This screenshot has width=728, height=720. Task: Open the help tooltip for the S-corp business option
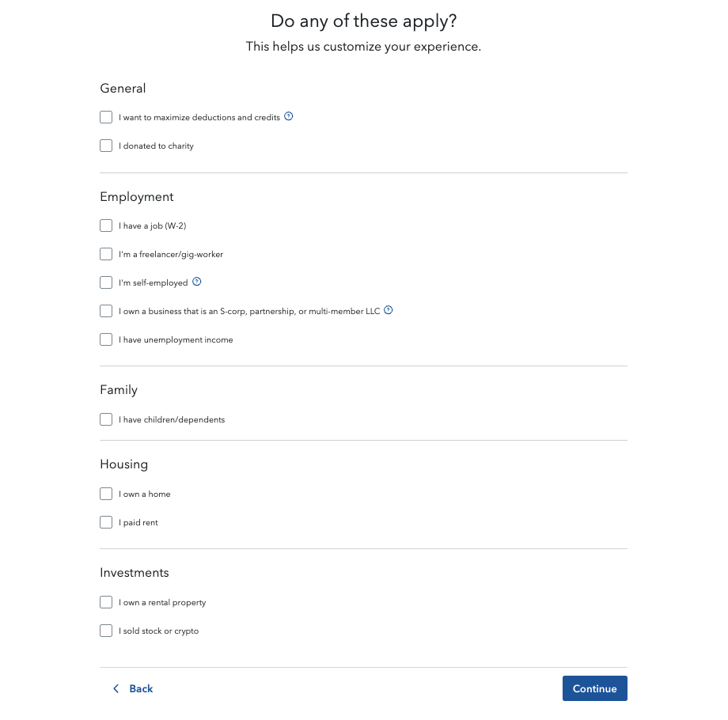[388, 310]
